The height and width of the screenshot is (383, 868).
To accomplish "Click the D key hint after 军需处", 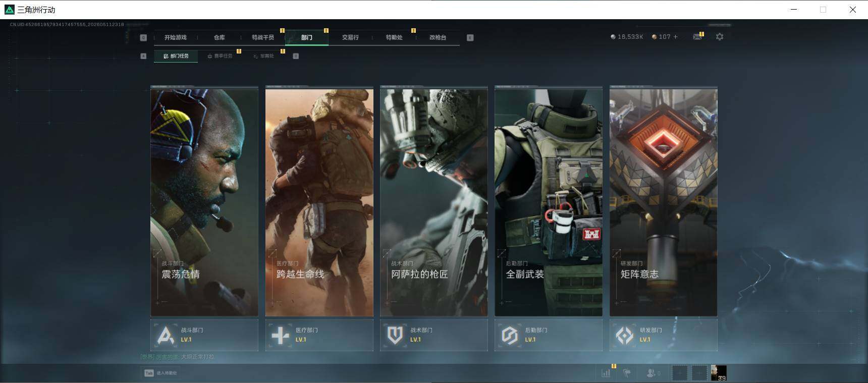I will [296, 56].
